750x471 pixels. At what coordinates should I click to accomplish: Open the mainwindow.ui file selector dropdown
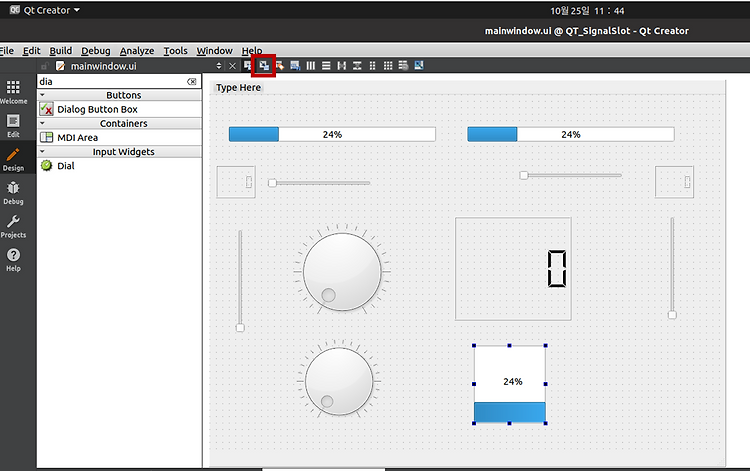219,66
